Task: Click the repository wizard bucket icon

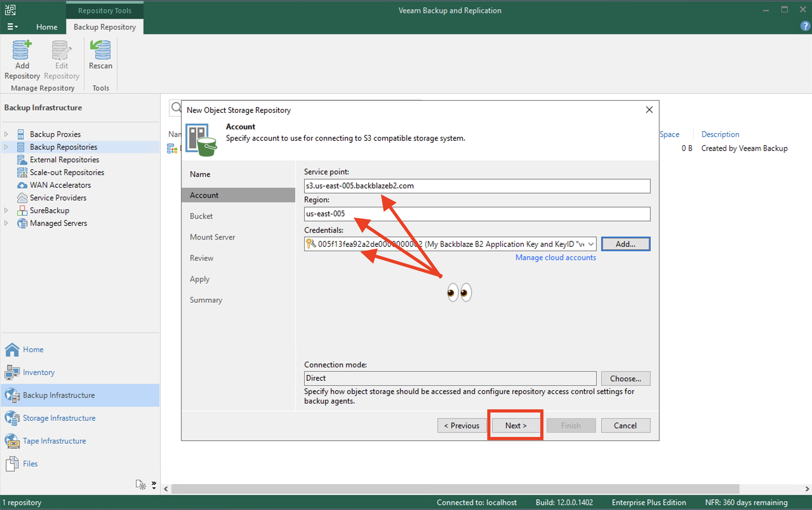Action: tap(201, 140)
